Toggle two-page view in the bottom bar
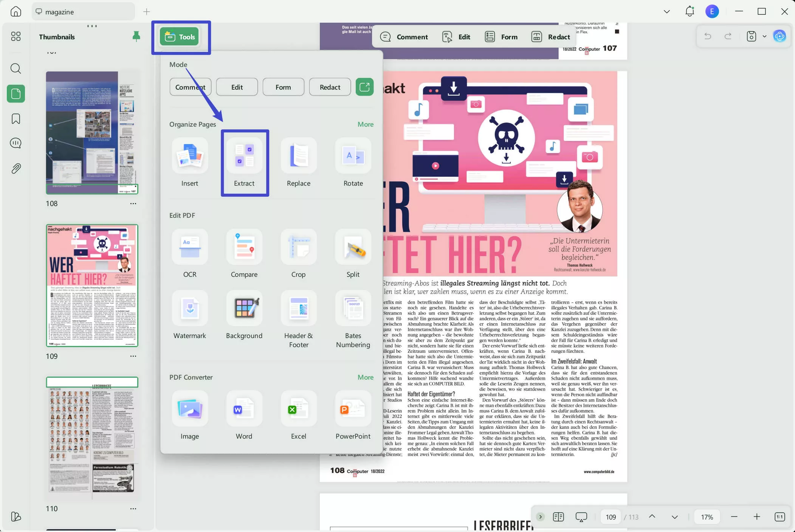The height and width of the screenshot is (532, 795). tap(558, 516)
